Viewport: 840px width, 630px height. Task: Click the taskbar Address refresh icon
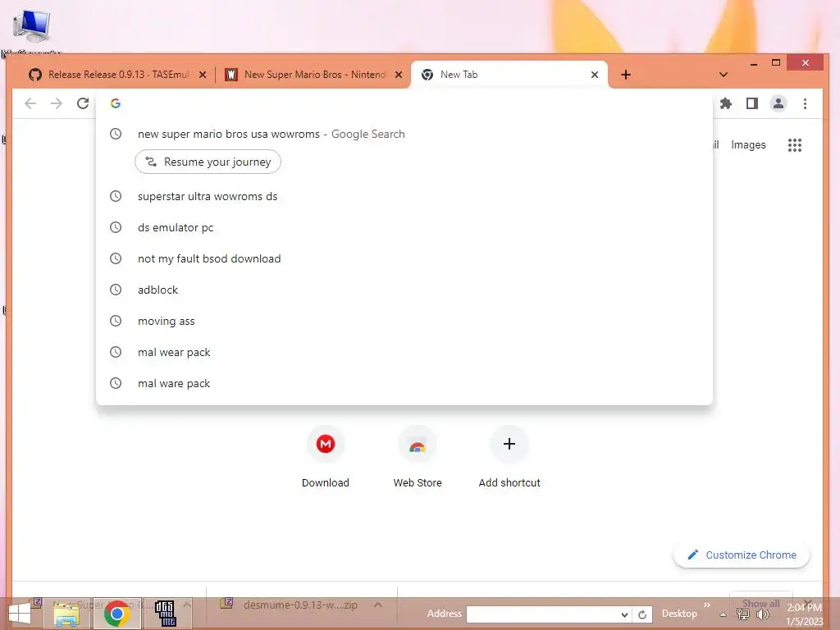click(x=642, y=614)
